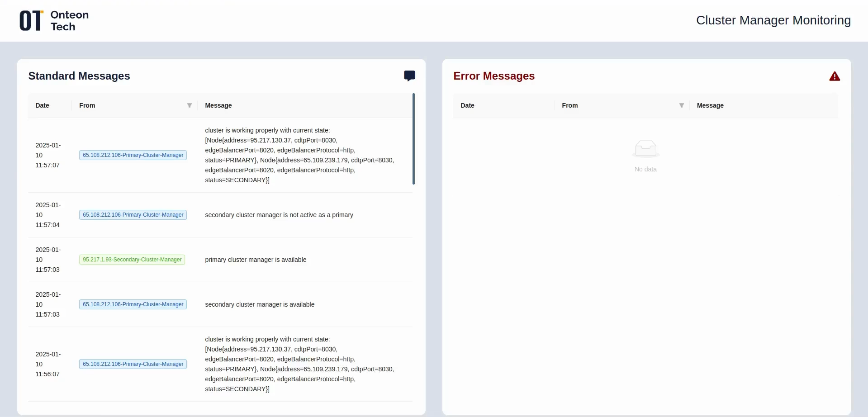Switch to the Error Messages panel header
This screenshot has width=868, height=417.
(494, 76)
